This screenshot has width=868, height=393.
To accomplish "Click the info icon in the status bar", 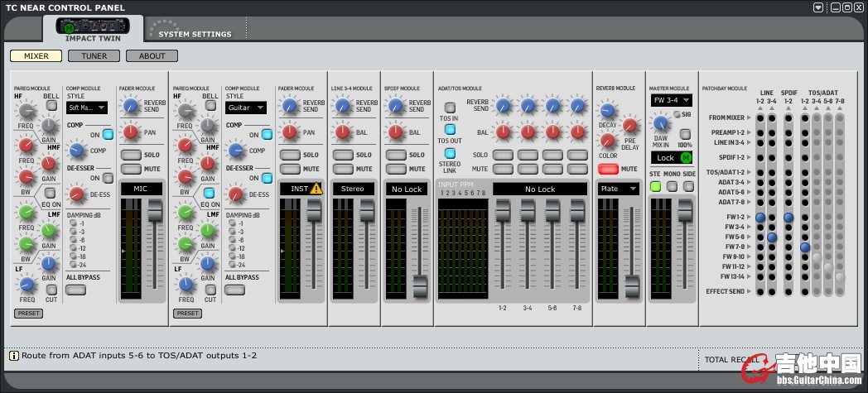I will pos(13,356).
